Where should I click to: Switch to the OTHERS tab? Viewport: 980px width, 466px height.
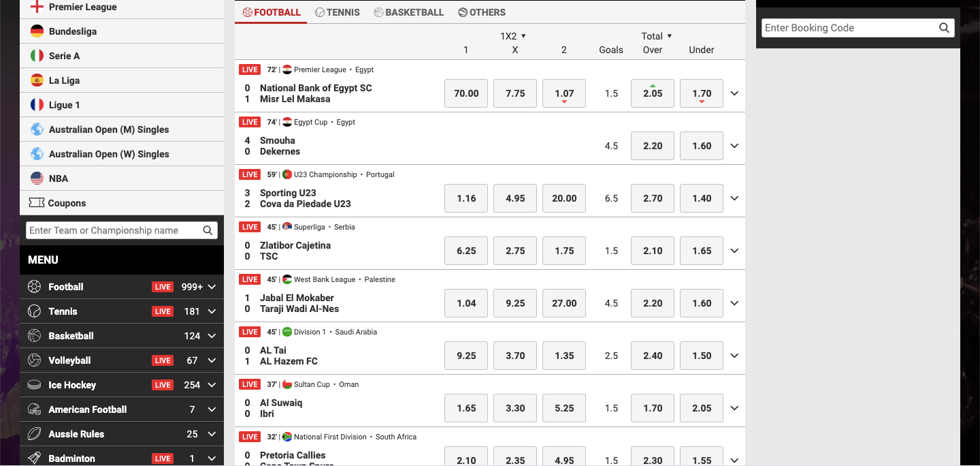pyautogui.click(x=482, y=12)
